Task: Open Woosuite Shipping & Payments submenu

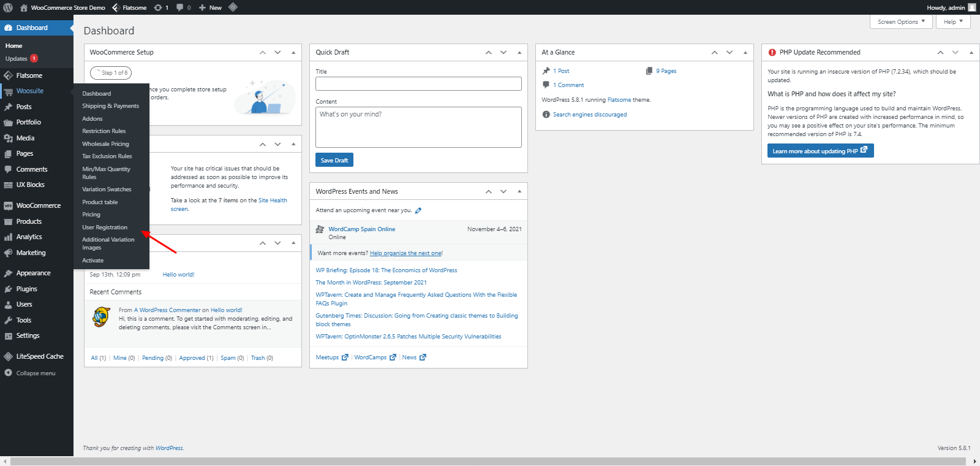Action: 111,106
